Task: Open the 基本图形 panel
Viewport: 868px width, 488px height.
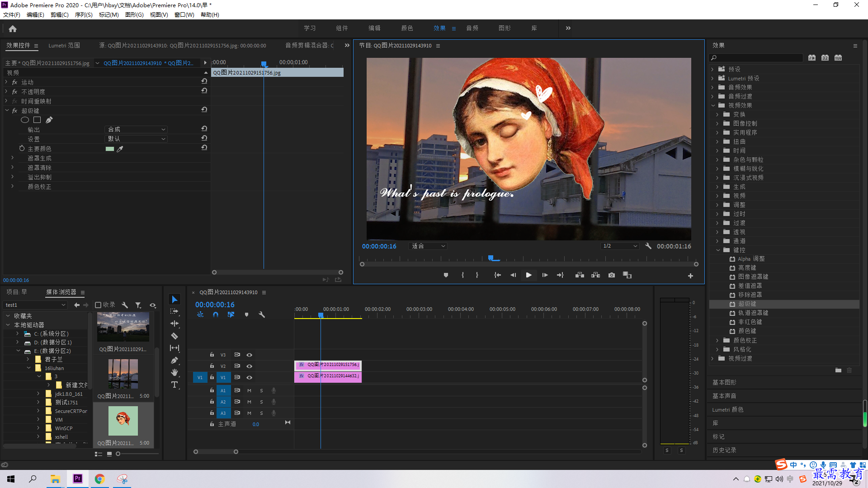Action: (724, 382)
